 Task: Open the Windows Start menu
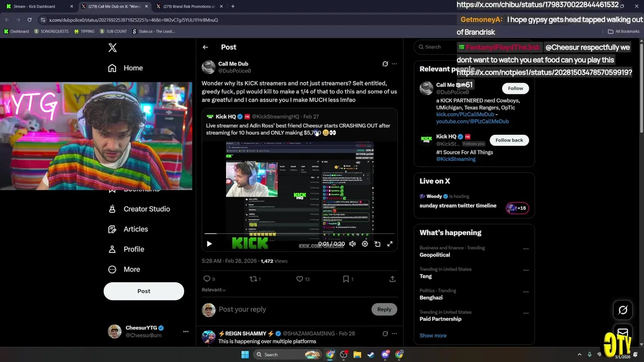(x=245, y=354)
